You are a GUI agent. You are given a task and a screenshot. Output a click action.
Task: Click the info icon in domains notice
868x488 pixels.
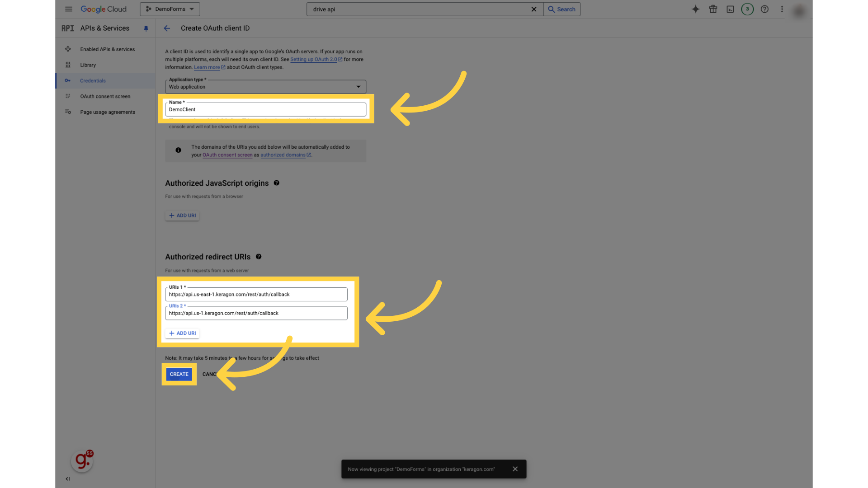(178, 150)
